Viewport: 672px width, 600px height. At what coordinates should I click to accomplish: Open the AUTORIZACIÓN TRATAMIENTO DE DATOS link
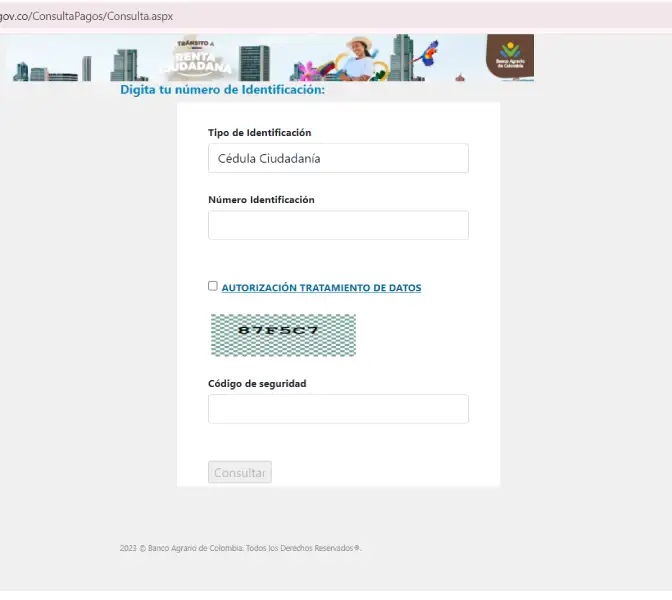pyautogui.click(x=321, y=288)
